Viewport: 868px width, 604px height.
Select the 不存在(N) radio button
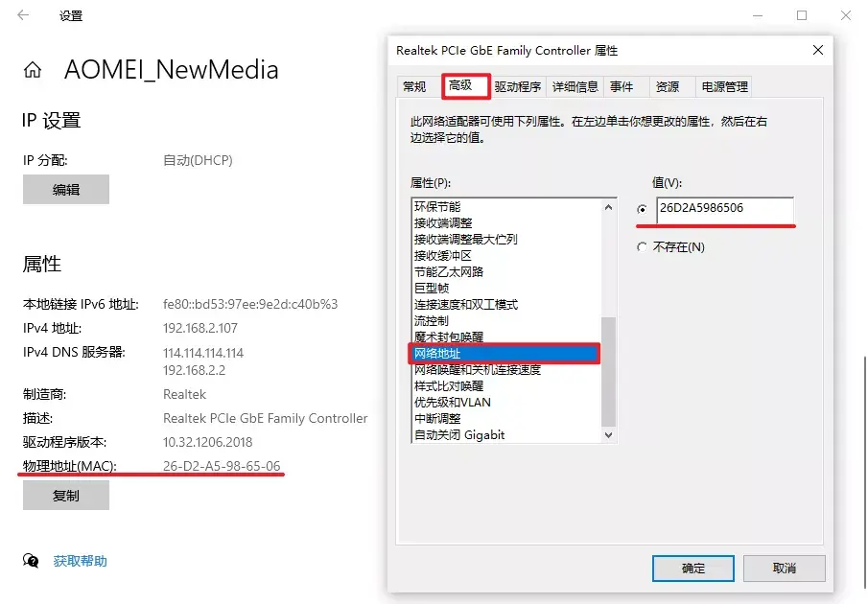(642, 246)
